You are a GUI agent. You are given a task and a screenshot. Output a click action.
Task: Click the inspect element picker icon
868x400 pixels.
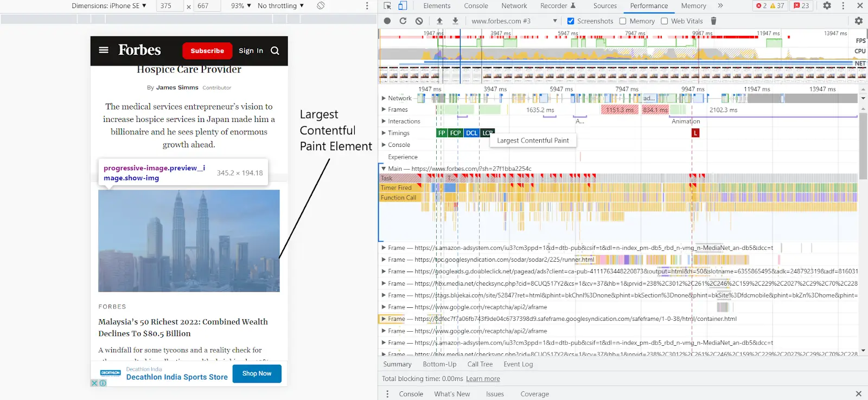[x=387, y=6]
